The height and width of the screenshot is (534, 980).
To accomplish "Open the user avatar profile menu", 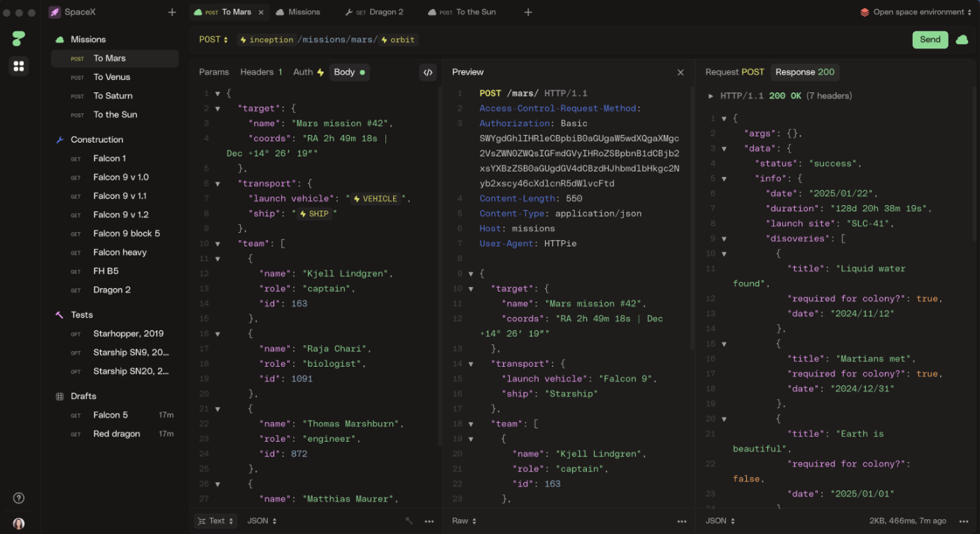I will (x=19, y=524).
